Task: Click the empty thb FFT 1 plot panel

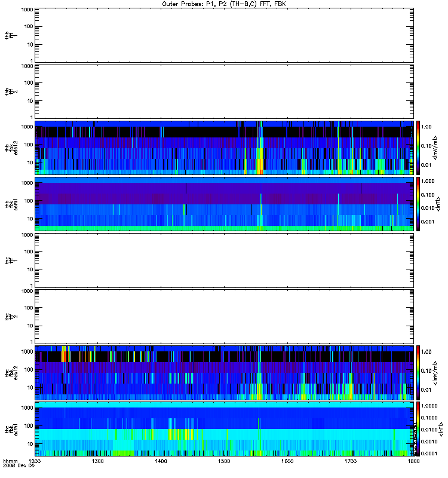Action: [x=225, y=35]
